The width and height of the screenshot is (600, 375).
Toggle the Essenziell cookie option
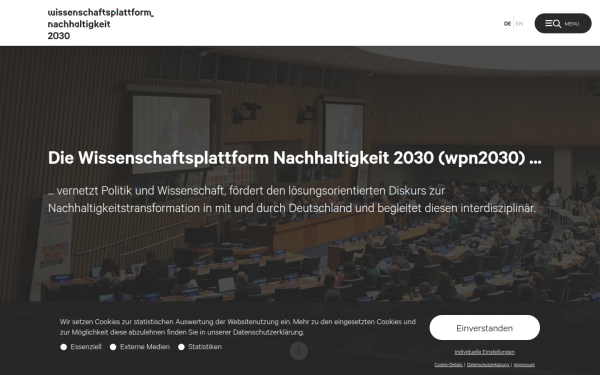click(64, 347)
